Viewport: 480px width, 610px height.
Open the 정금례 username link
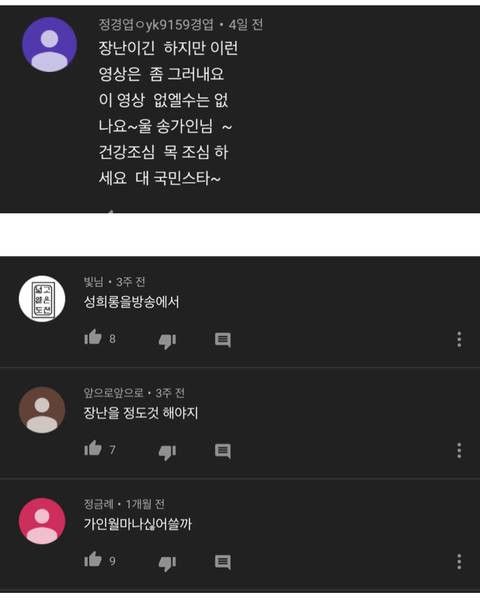coord(99,504)
